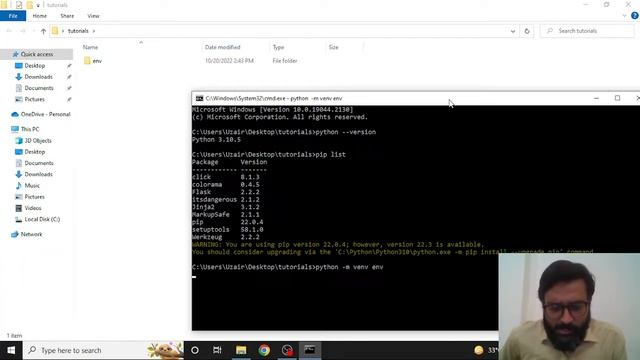The width and height of the screenshot is (640, 360).
Task: Sort by Date modified column
Action: (x=223, y=47)
